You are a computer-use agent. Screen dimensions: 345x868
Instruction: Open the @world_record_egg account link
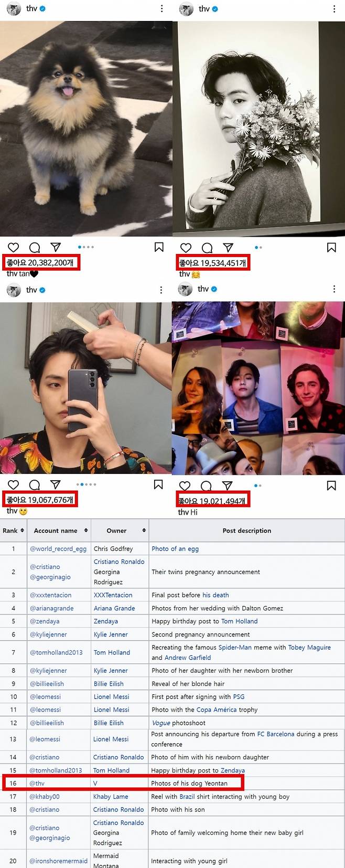58,549
